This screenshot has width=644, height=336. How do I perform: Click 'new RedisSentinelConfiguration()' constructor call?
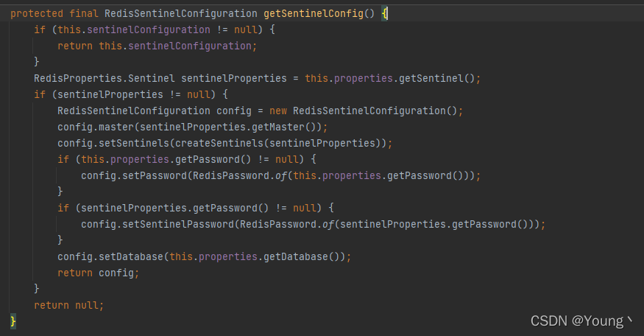click(364, 111)
